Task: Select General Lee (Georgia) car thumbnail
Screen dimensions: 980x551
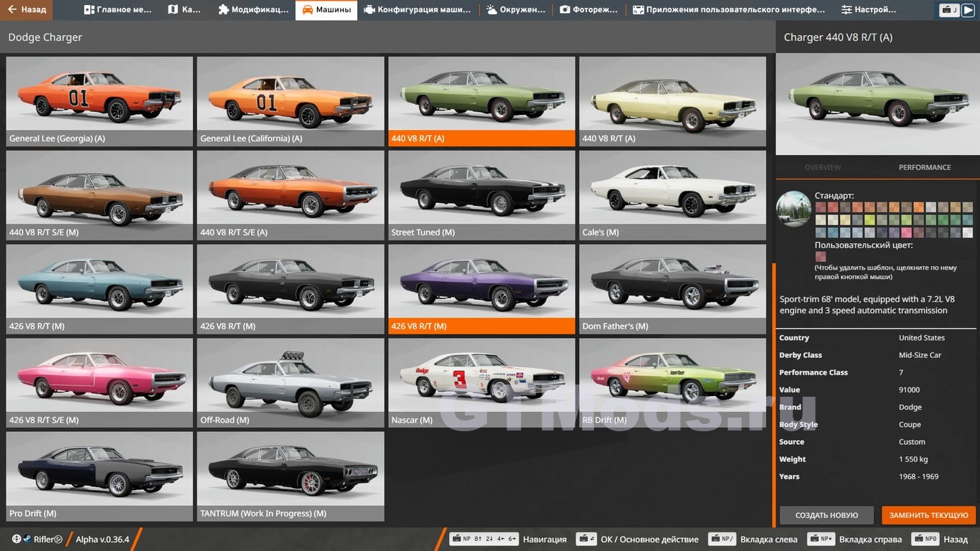Action: pyautogui.click(x=100, y=101)
